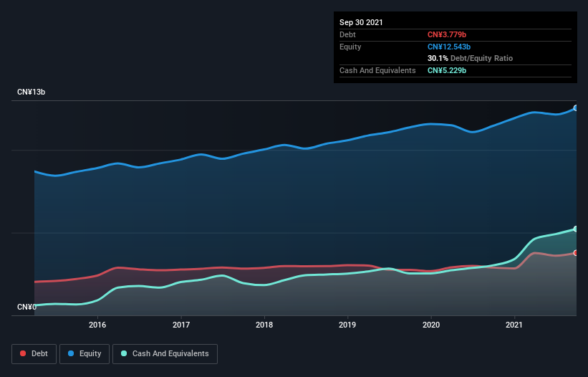Click the Cash And Equivalents tooltip label
The width and height of the screenshot is (588, 377).
tap(377, 70)
